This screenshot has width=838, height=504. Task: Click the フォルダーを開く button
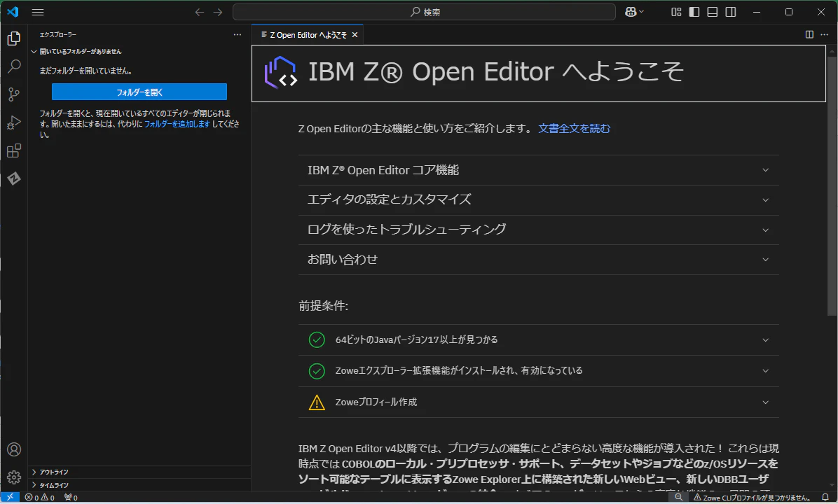click(139, 92)
